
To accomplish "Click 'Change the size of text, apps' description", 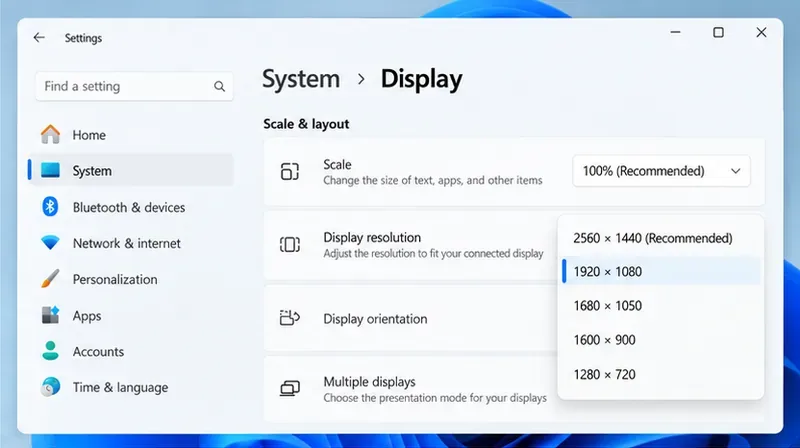I will (x=433, y=180).
